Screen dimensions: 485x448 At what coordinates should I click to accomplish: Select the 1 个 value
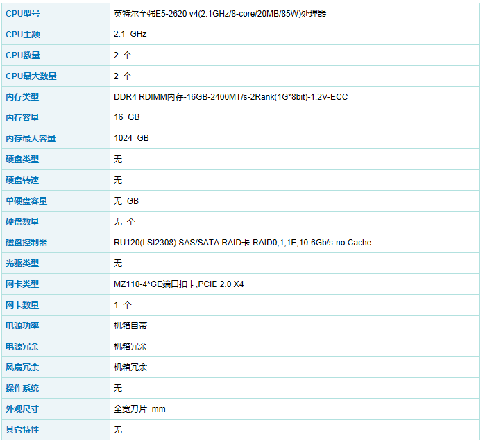[123, 305]
